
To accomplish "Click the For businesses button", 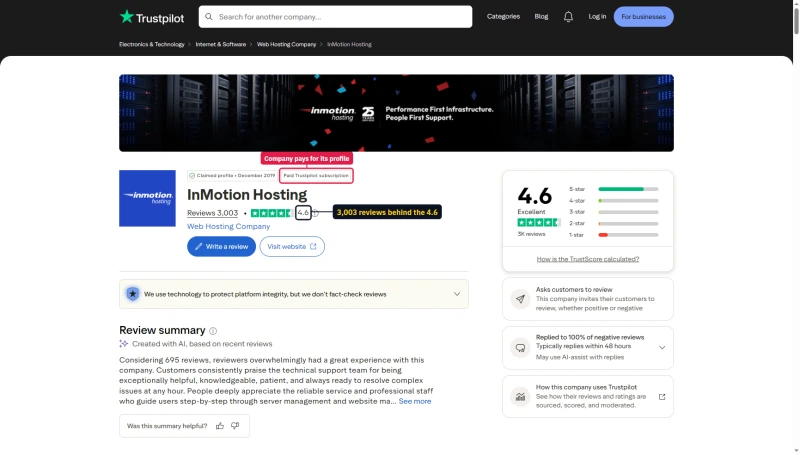I will tap(643, 17).
